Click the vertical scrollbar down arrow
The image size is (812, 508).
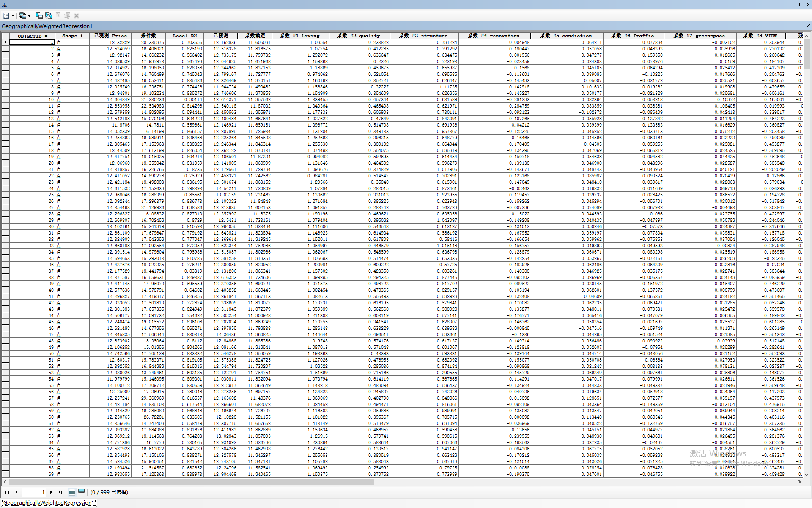click(807, 475)
